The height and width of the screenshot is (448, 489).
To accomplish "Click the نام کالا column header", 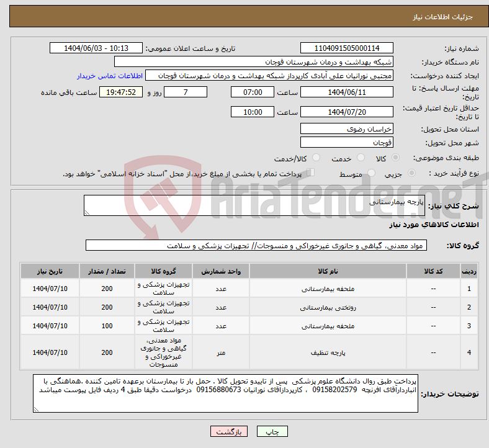I will pyautogui.click(x=328, y=271).
